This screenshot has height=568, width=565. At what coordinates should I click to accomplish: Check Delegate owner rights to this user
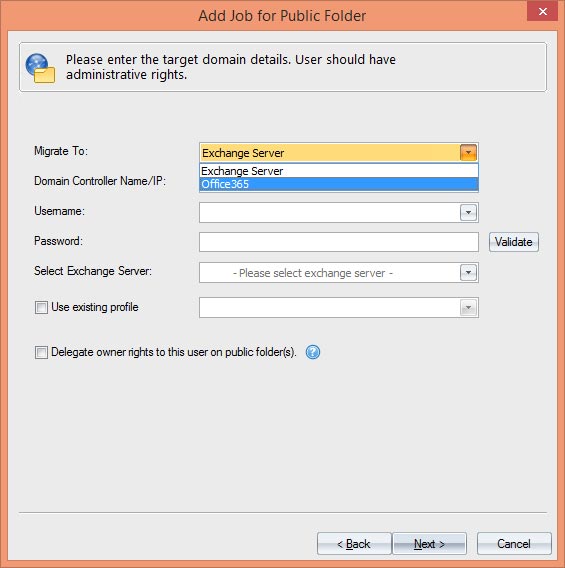click(x=41, y=352)
